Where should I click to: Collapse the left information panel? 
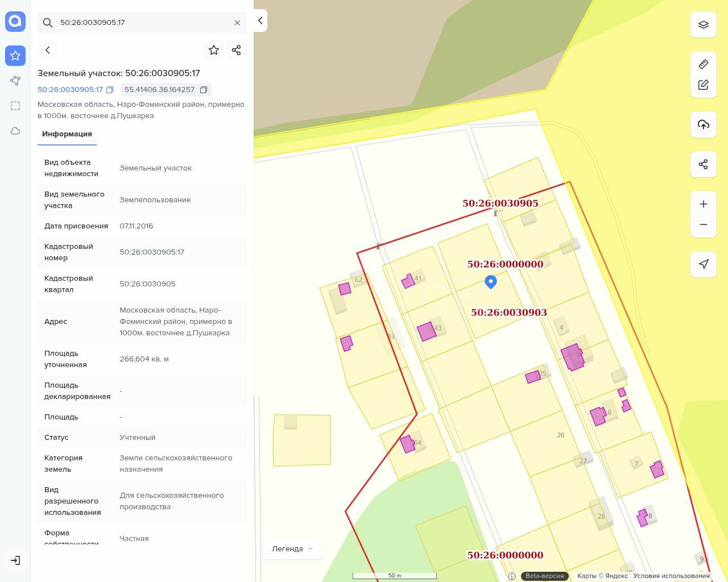coord(260,20)
